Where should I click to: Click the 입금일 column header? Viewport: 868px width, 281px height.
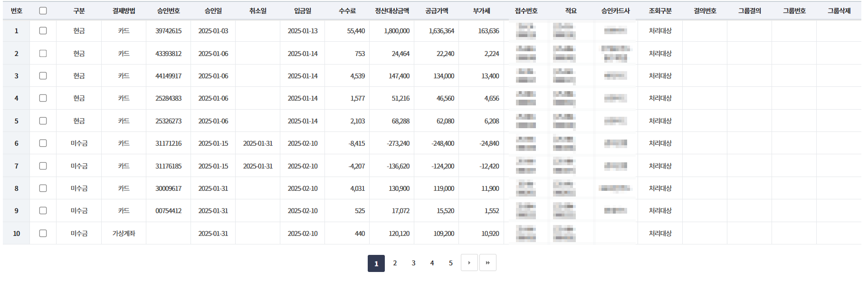point(303,11)
